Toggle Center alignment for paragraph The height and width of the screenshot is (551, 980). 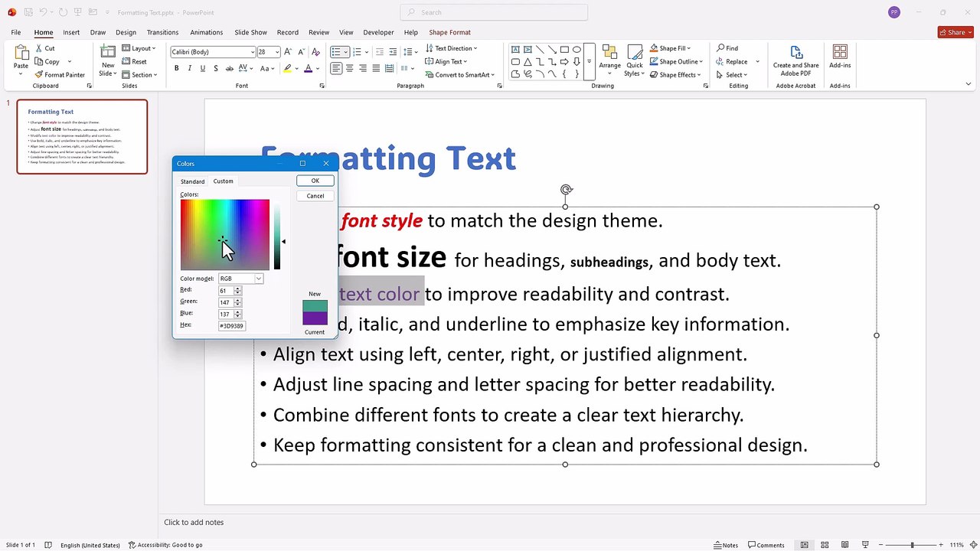[349, 68]
